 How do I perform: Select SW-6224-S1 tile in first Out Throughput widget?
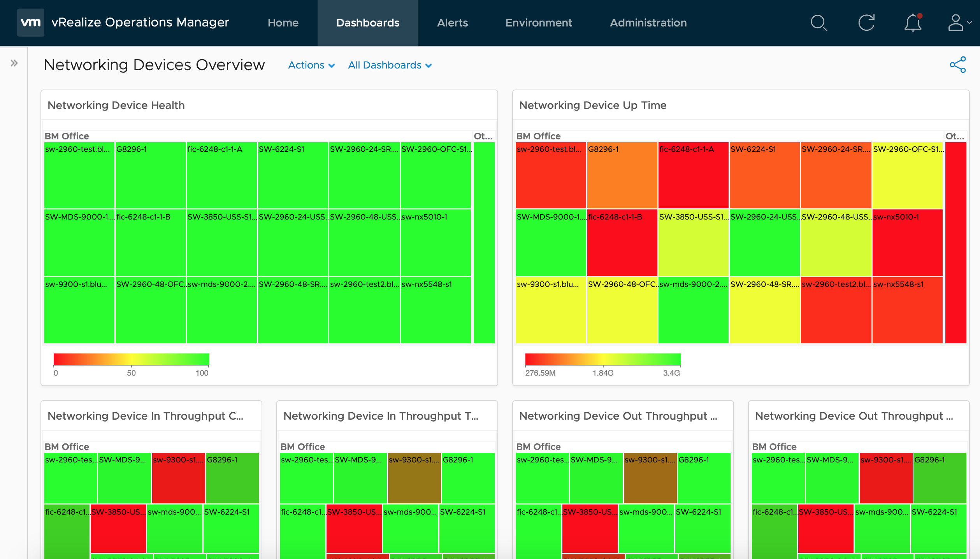703,529
